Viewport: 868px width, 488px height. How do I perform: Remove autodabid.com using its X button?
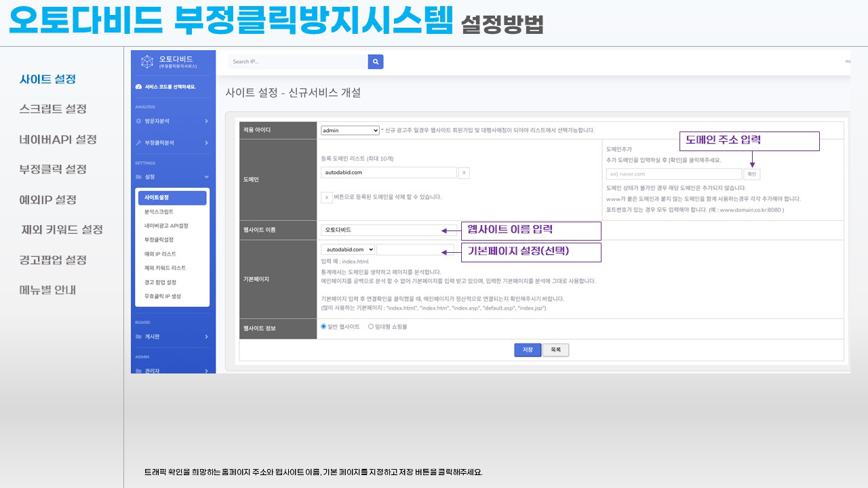[464, 173]
